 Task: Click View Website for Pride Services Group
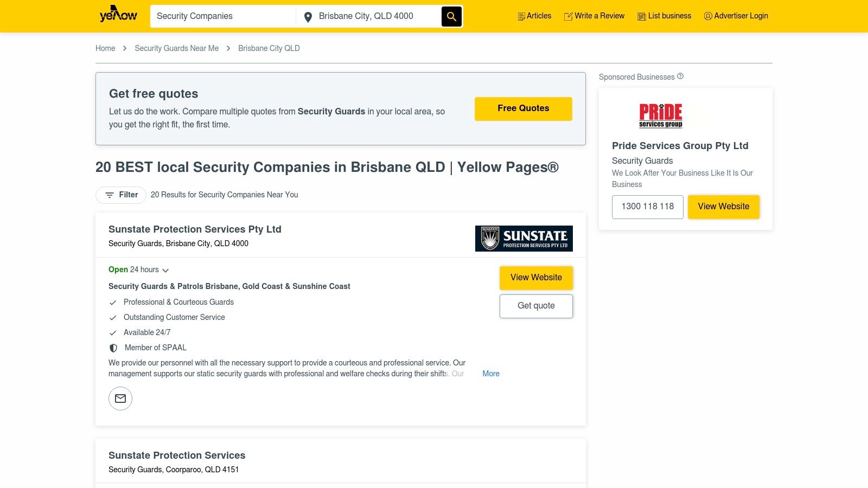tap(723, 207)
